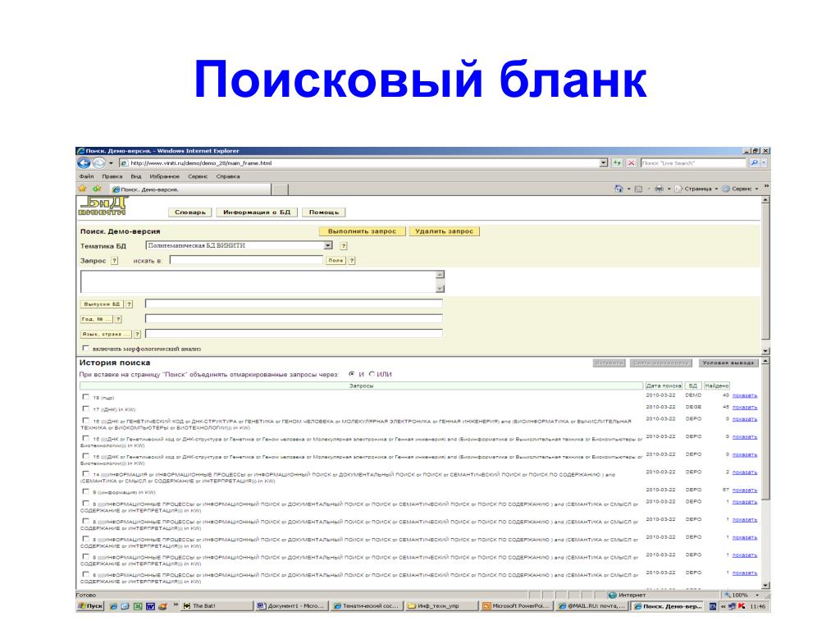The height and width of the screenshot is (630, 840).
Task: Click the Помощь button
Action: (323, 212)
